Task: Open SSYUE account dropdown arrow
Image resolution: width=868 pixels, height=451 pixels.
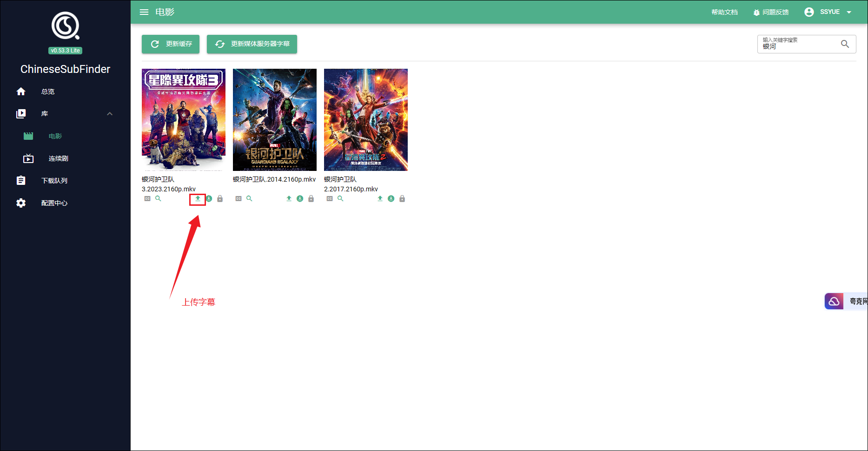Action: tap(849, 12)
